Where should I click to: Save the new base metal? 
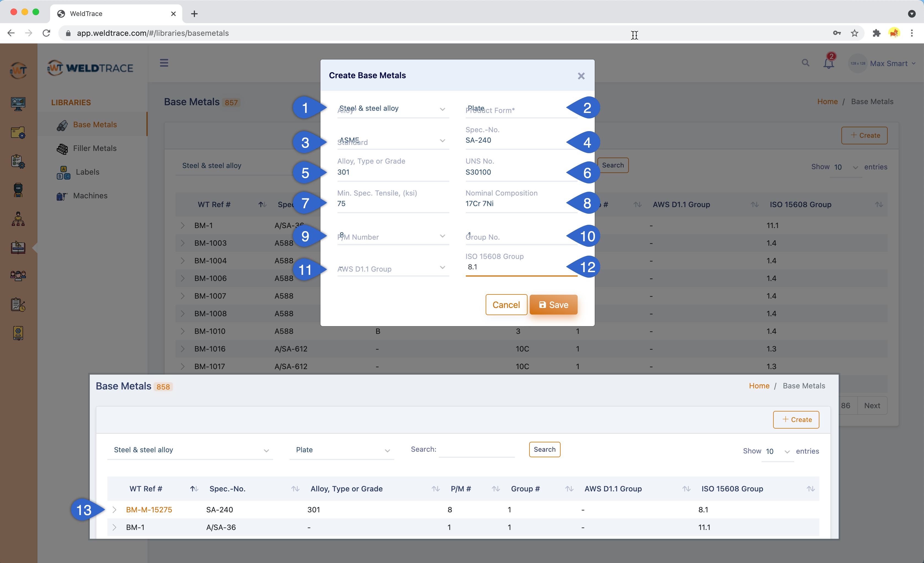(553, 305)
